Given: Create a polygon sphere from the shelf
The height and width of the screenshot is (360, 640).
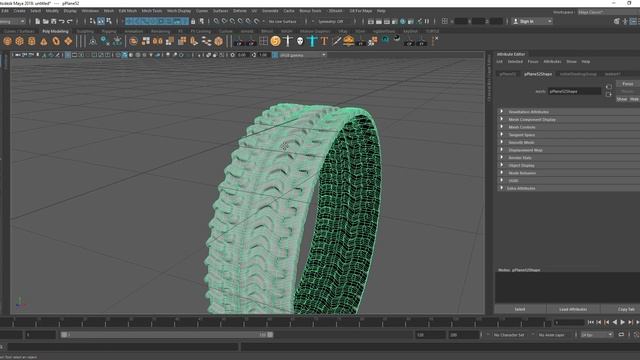Looking at the screenshot, I should (x=7, y=41).
